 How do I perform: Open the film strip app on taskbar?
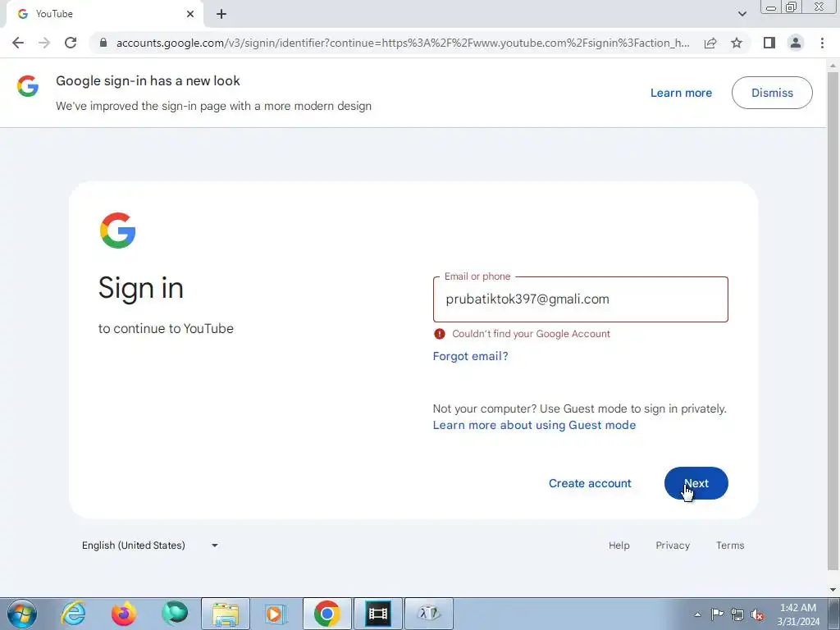[x=378, y=614]
